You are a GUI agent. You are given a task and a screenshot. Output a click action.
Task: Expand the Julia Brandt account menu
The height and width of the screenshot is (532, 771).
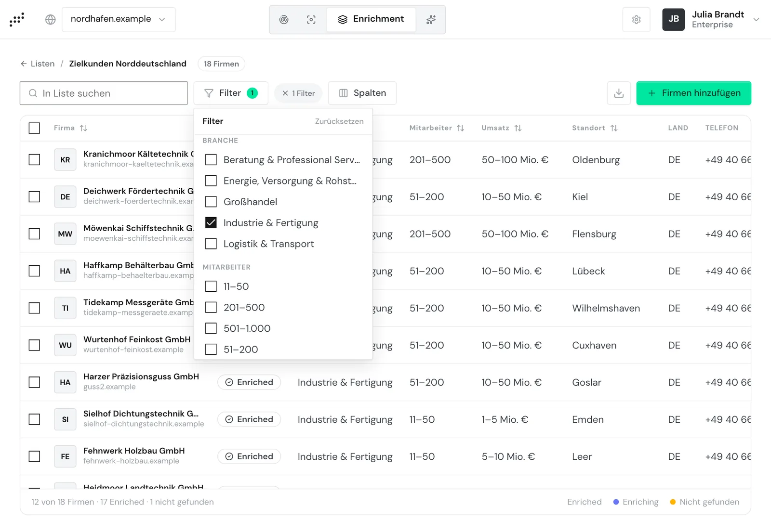(756, 19)
